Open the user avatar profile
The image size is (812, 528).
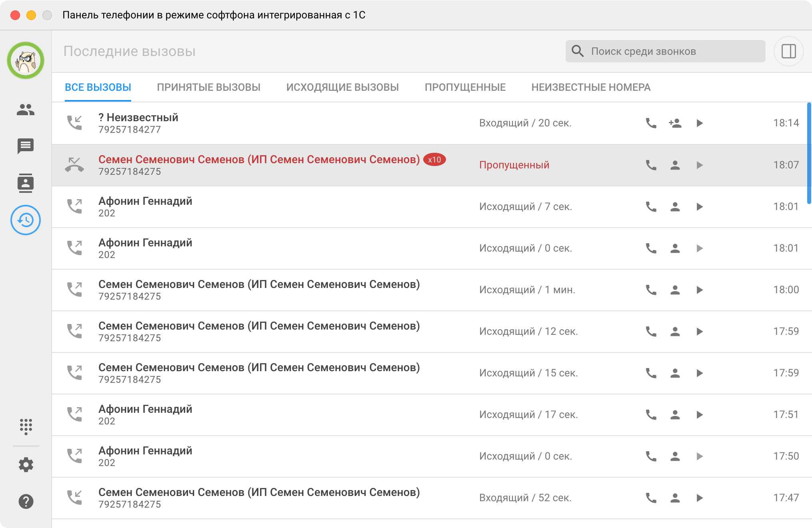click(x=26, y=60)
